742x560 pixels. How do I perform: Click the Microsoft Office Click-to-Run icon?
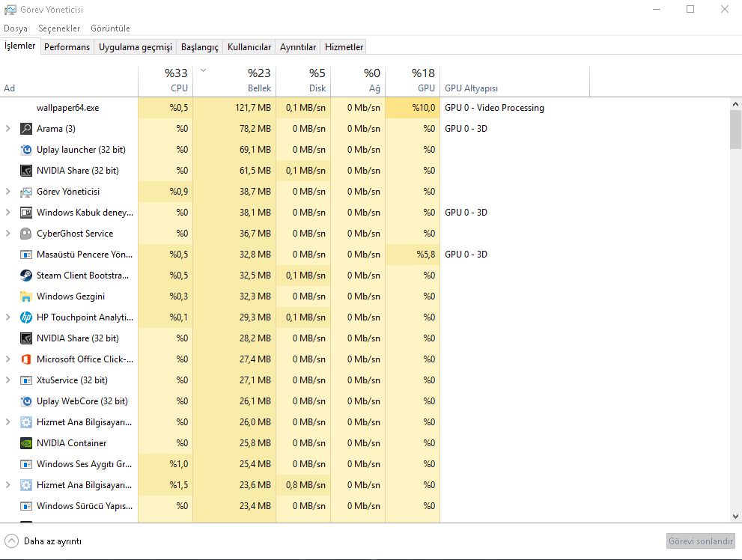click(26, 359)
